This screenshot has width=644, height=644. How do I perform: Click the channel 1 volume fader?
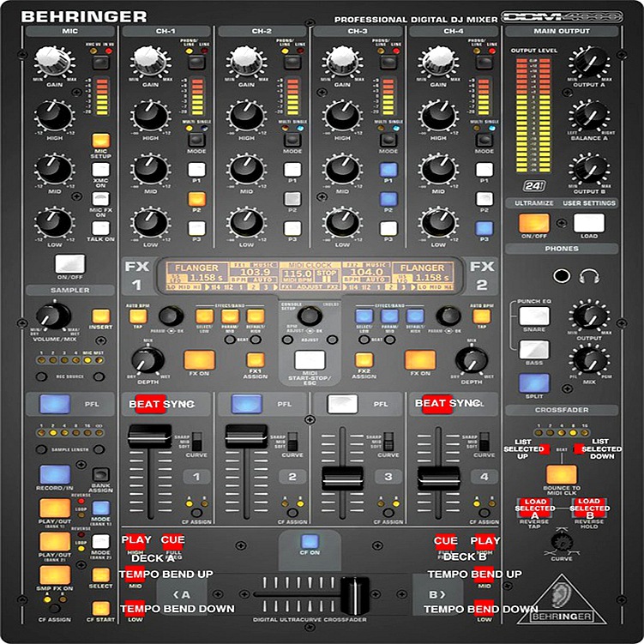click(x=150, y=436)
